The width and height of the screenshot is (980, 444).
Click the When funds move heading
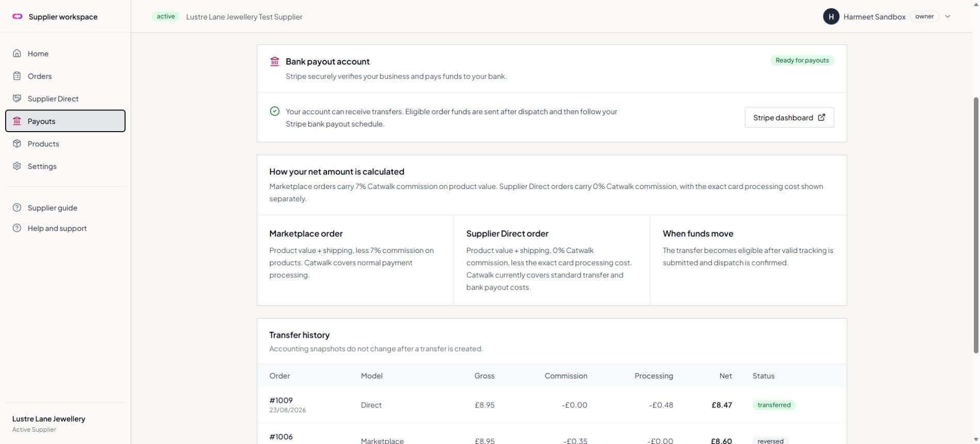point(698,233)
